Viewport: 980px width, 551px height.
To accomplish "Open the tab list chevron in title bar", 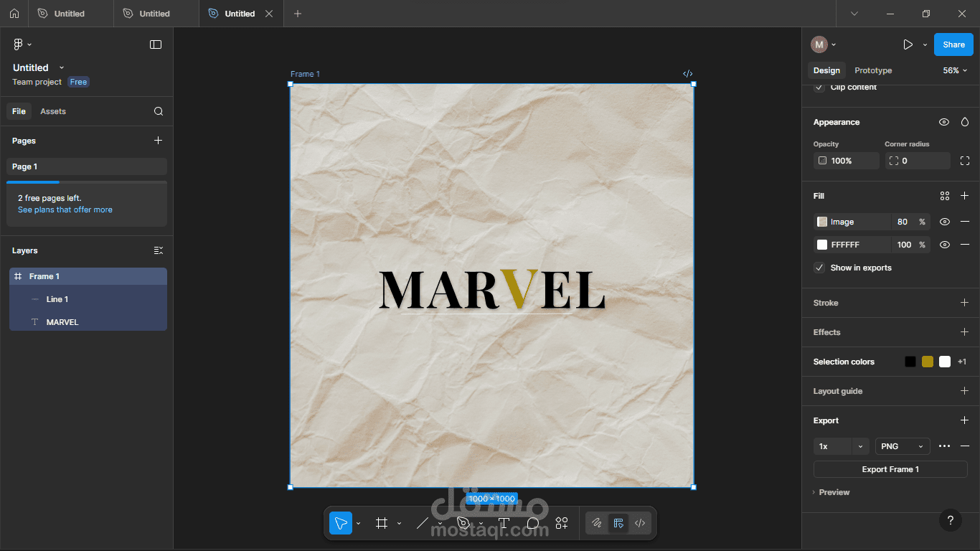I will pos(854,14).
